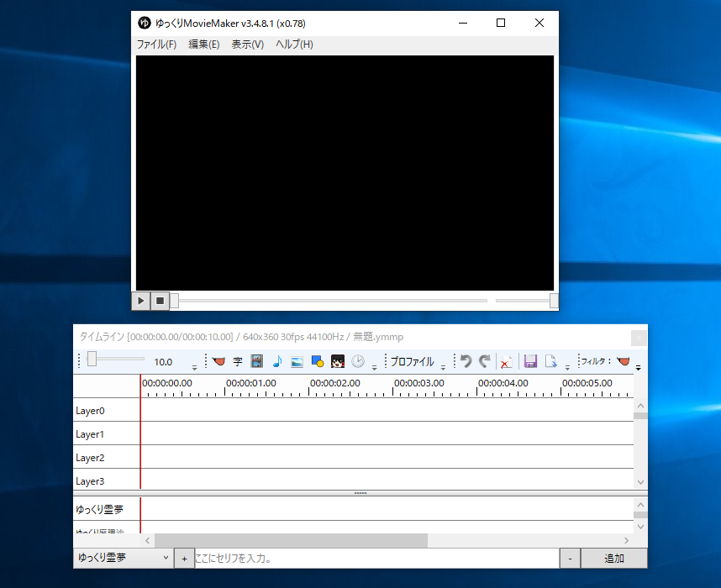
Task: Click the layer list's scroll-up arrow
Action: (x=640, y=406)
